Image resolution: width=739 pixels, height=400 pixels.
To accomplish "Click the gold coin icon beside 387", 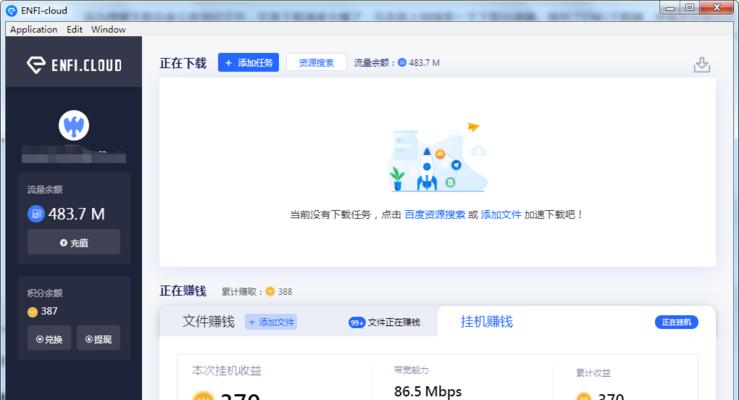I will point(33,311).
